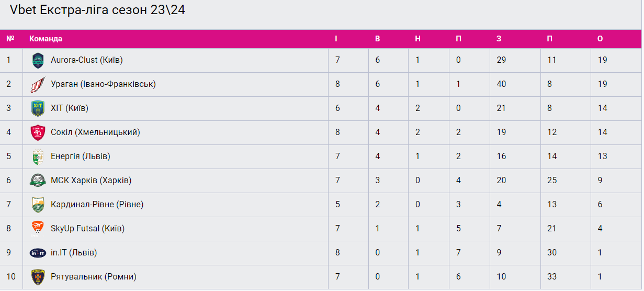Open the Рятувальник (Ромни) team link
This screenshot has width=644, height=291.
pyautogui.click(x=94, y=277)
